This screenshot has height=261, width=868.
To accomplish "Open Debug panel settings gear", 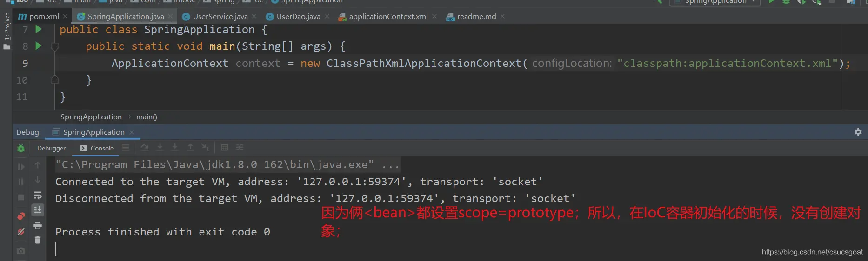I will pos(858,132).
